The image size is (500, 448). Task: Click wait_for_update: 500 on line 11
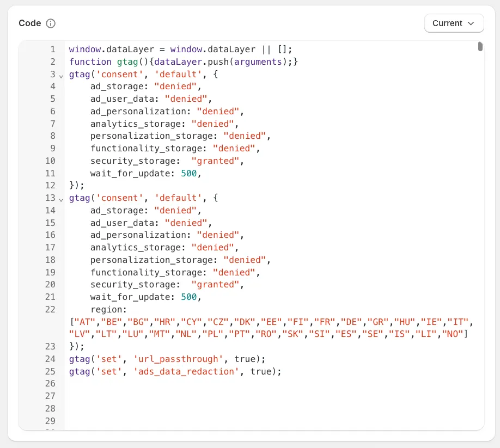146,173
